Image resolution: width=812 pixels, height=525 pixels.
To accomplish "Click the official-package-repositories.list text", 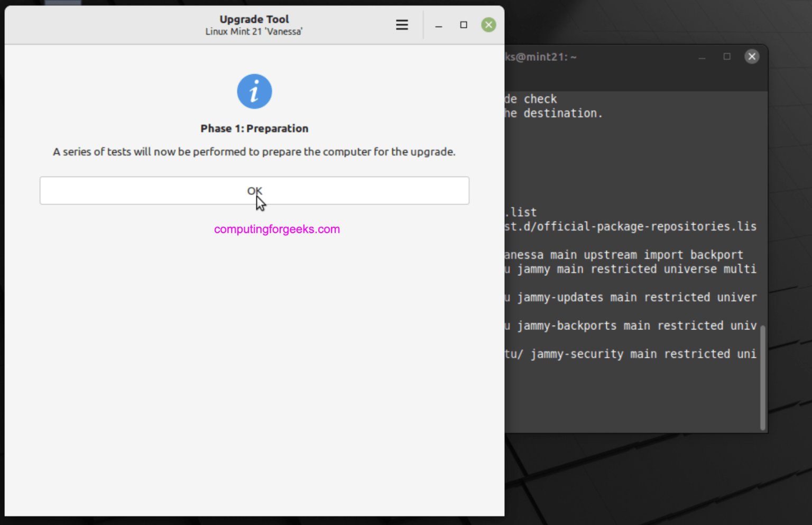I will pyautogui.click(x=629, y=226).
